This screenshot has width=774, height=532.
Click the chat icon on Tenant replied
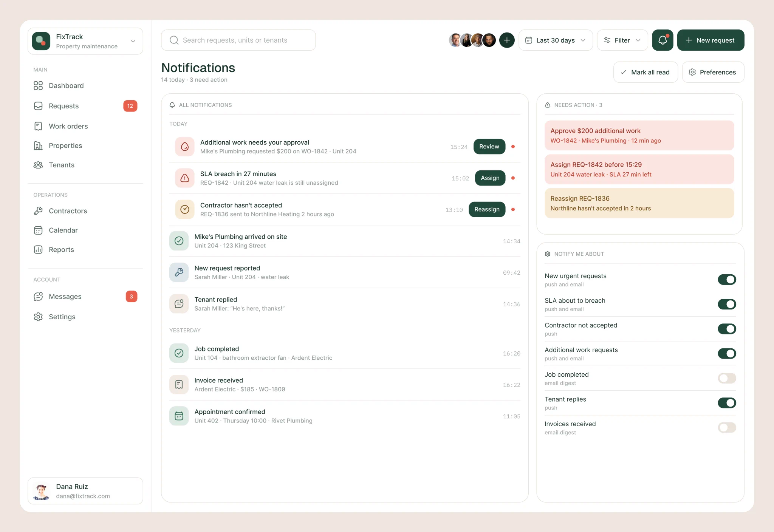[179, 303]
